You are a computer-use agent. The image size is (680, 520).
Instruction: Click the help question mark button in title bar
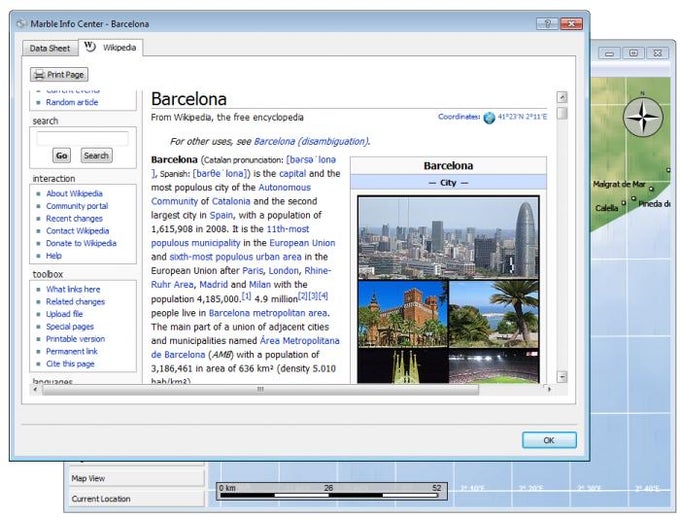coord(546,23)
